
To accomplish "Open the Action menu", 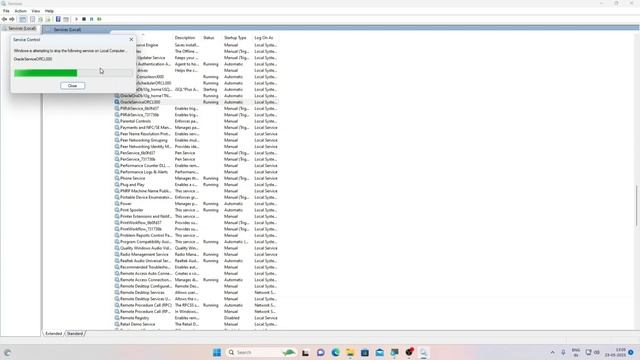I will pos(20,11).
